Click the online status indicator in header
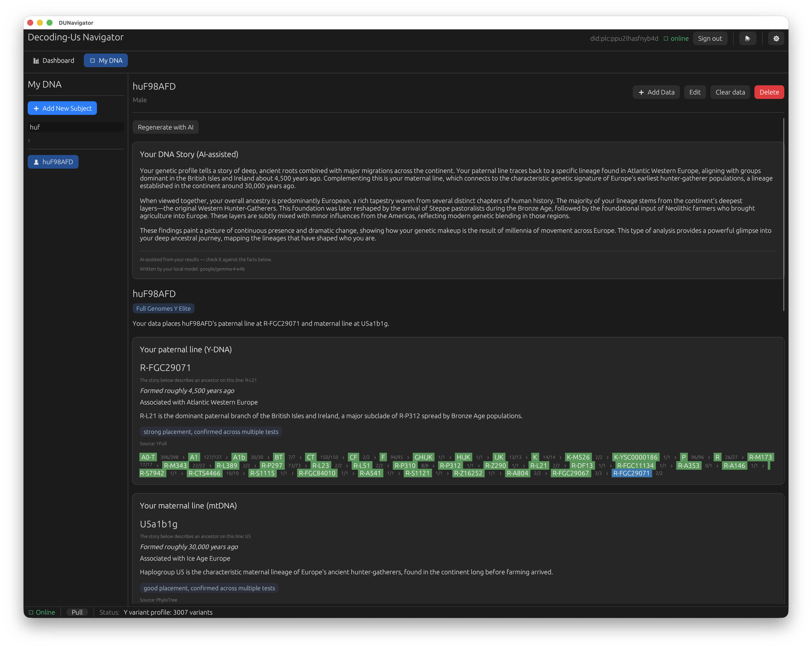 [x=676, y=38]
